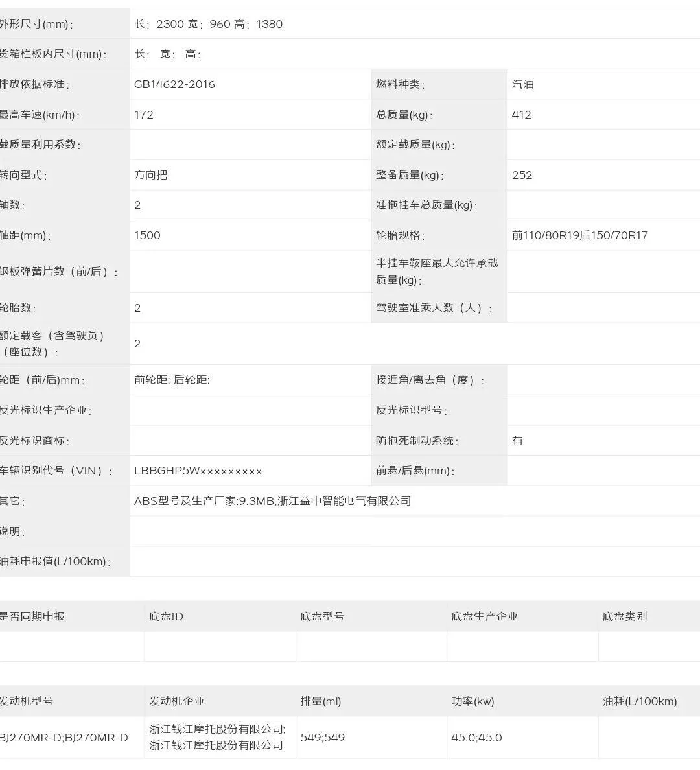Click the max speed value 172
The height and width of the screenshot is (770, 700).
144,115
